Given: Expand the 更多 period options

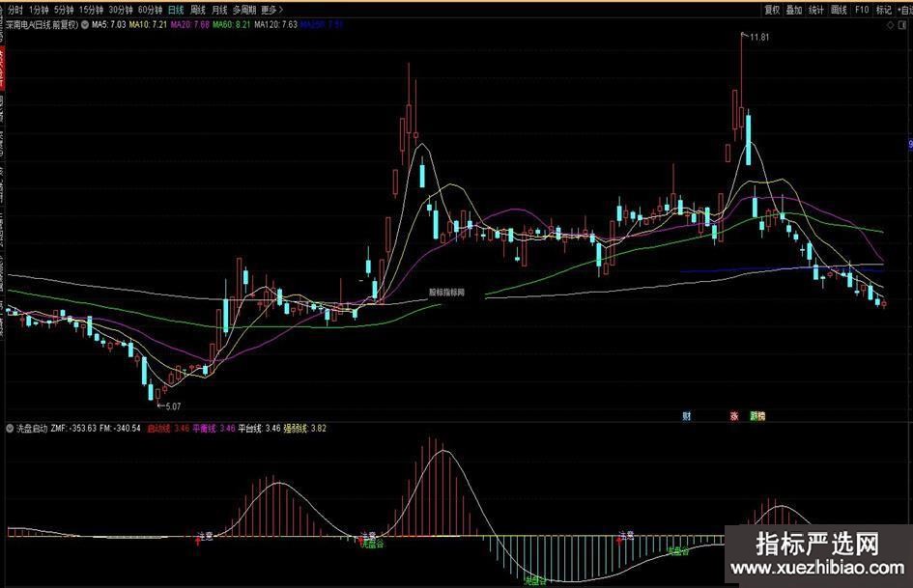Looking at the screenshot, I should (x=271, y=10).
